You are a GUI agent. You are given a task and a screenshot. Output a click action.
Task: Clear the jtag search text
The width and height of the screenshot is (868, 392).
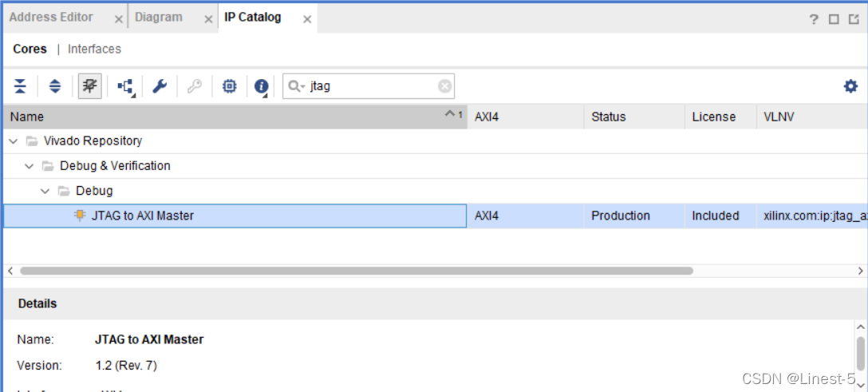tap(444, 86)
